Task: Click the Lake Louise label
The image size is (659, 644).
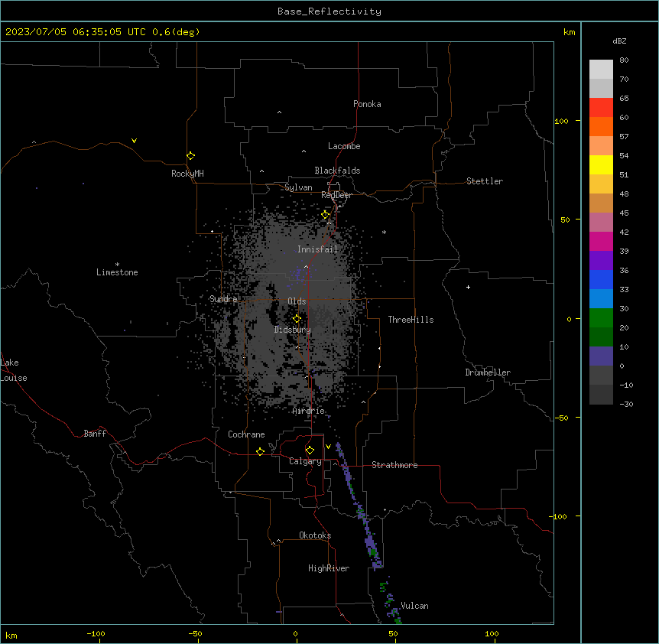Action: coord(14,370)
